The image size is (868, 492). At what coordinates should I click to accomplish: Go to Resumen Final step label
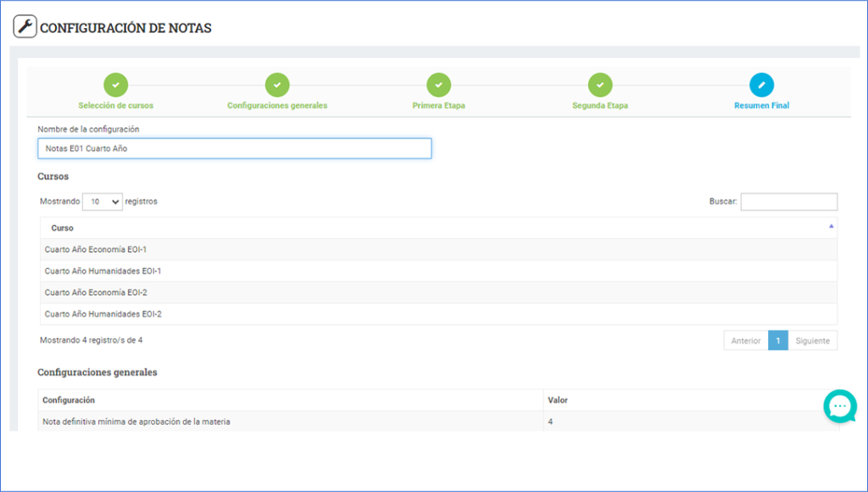761,106
